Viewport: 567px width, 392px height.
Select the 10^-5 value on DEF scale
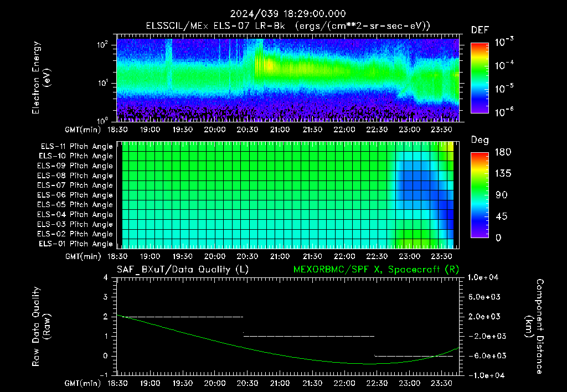[x=504, y=88]
